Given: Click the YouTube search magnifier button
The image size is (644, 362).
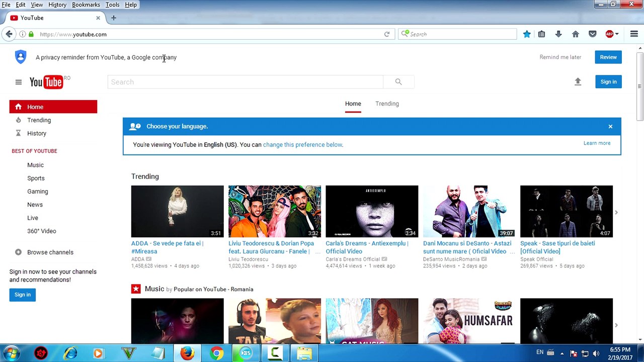Looking at the screenshot, I should (398, 82).
